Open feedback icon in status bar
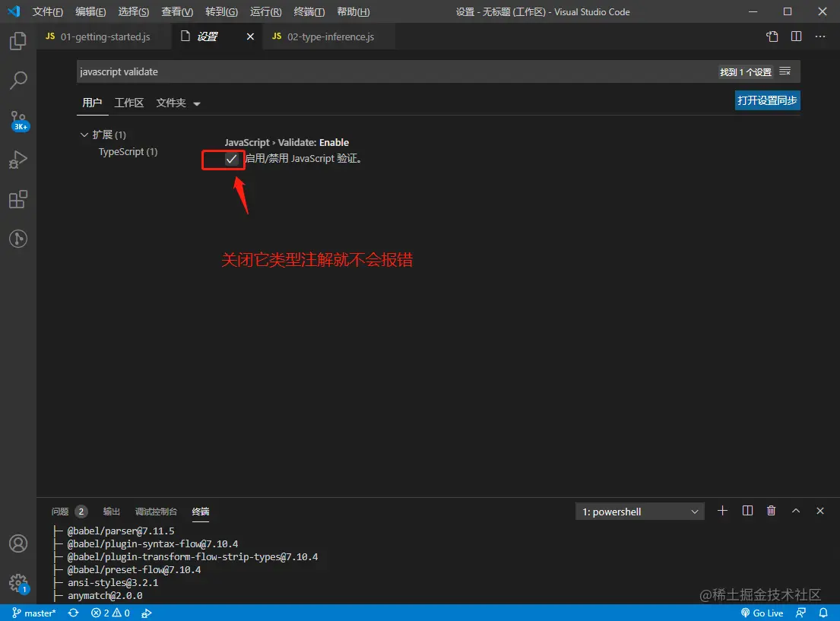This screenshot has height=621, width=840. pyautogui.click(x=800, y=613)
